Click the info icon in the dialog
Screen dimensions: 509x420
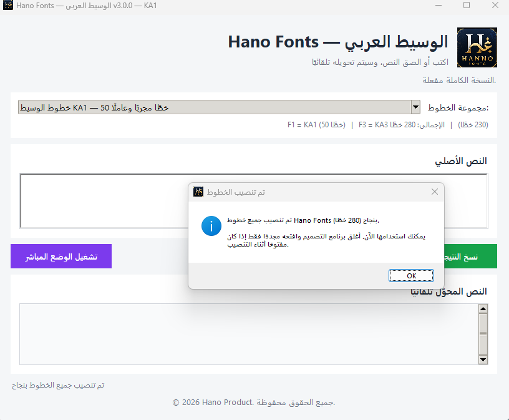211,226
